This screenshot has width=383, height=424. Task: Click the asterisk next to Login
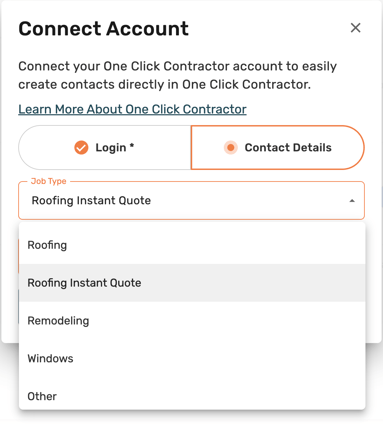[x=132, y=146]
